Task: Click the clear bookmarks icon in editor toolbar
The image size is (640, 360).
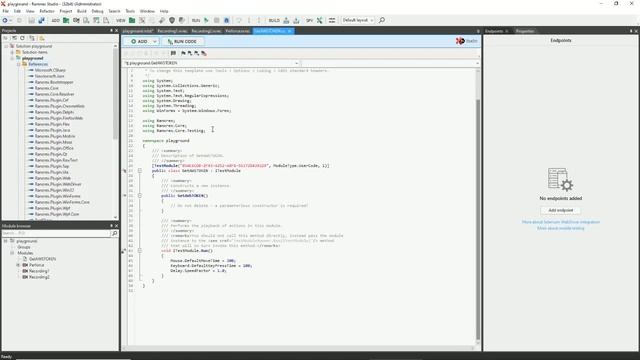Action: 204,53
